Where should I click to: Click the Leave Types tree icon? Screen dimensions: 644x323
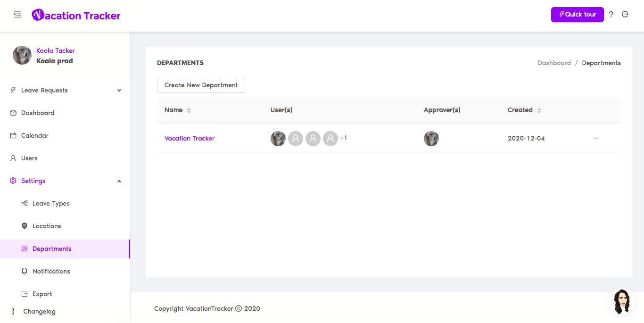tap(25, 203)
